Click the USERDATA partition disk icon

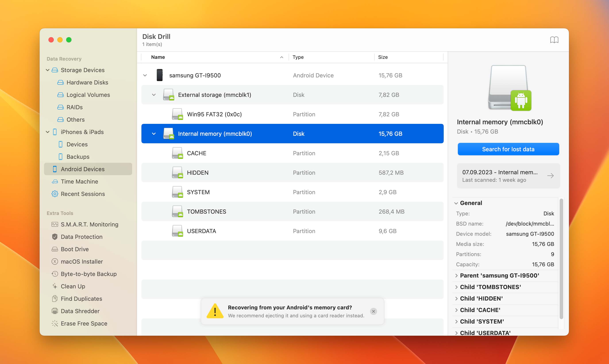coord(177,231)
